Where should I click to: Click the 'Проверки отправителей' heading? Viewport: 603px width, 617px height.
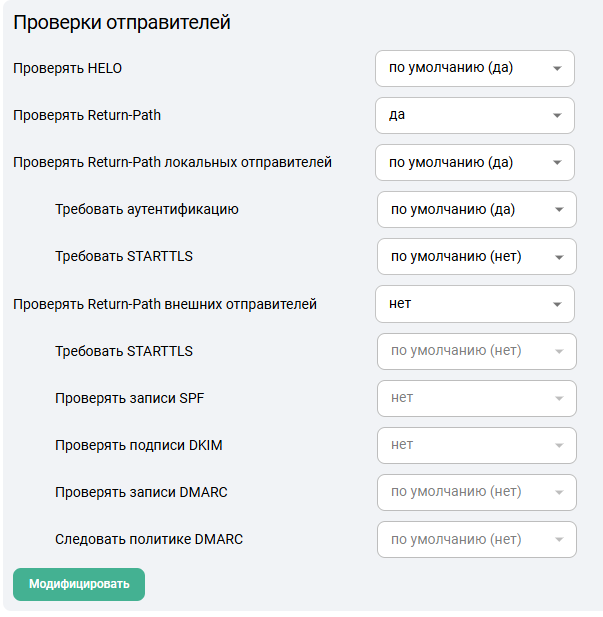pos(122,23)
